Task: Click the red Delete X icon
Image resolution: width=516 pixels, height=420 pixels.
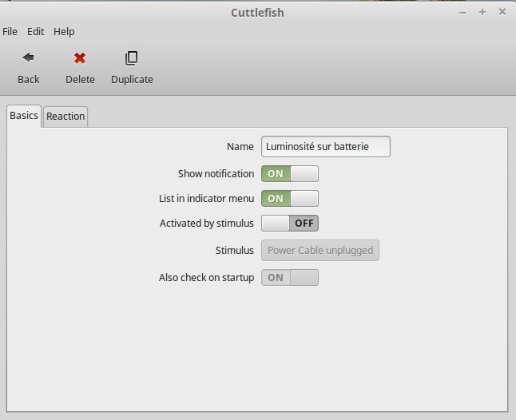Action: point(80,57)
